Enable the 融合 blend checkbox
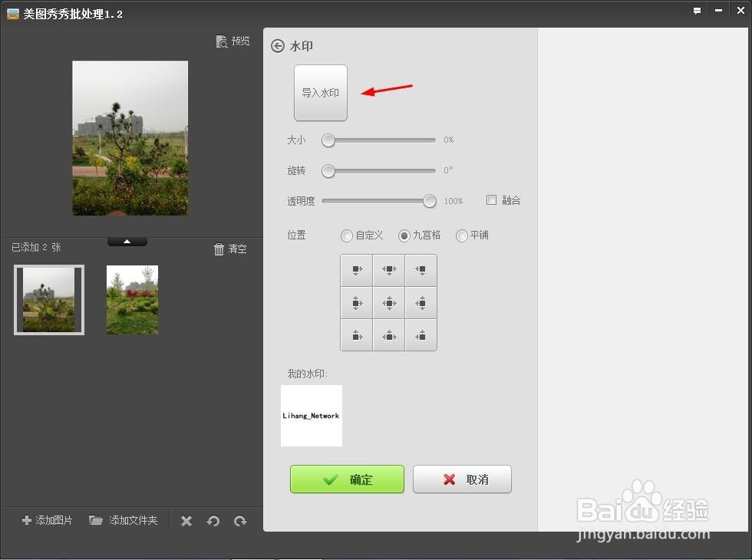This screenshot has width=752, height=560. [490, 199]
